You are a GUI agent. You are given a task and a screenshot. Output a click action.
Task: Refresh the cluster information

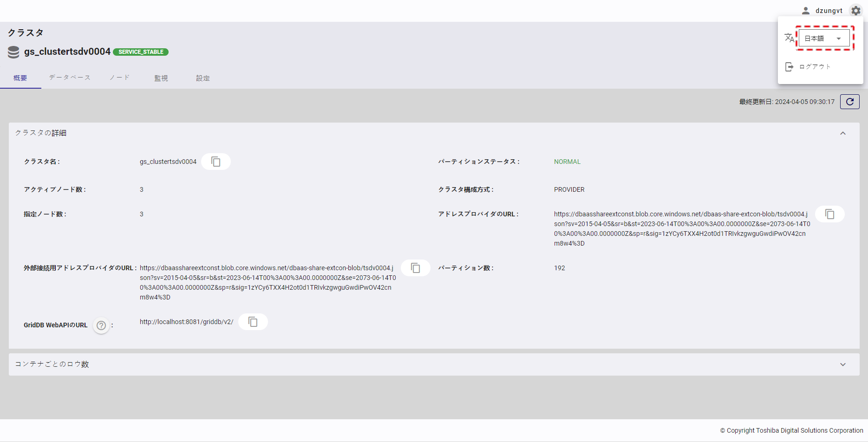coord(849,102)
